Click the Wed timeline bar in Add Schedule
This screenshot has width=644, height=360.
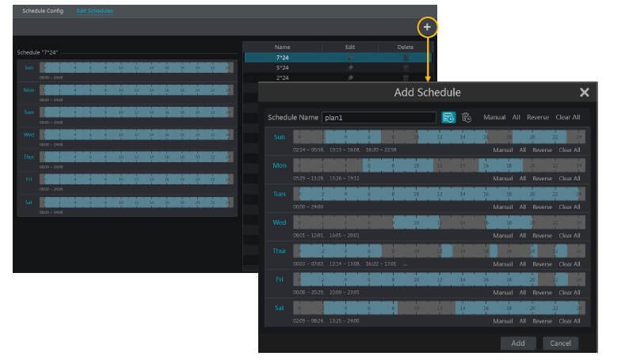(439, 222)
